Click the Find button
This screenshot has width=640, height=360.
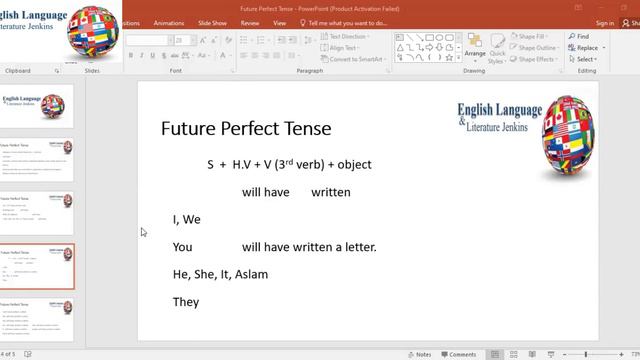579,36
